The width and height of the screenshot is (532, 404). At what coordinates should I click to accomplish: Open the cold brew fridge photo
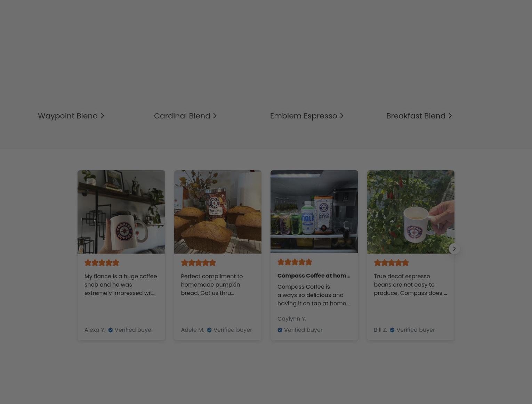314,211
